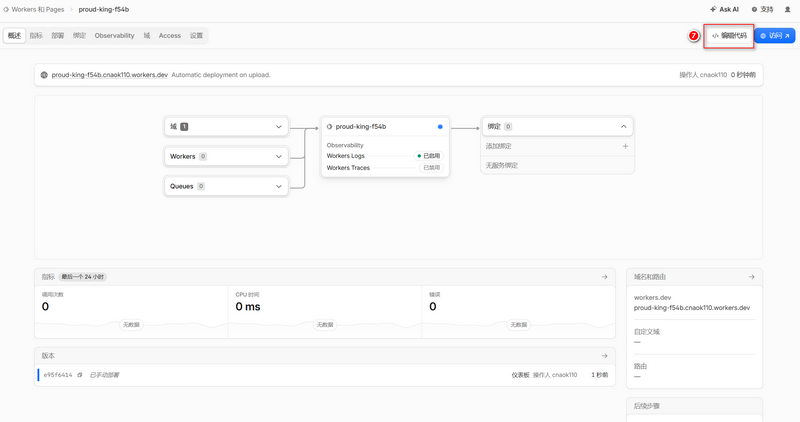800x422 pixels.
Task: Click the CPU 时间 0 ms metric card
Action: click(x=325, y=311)
